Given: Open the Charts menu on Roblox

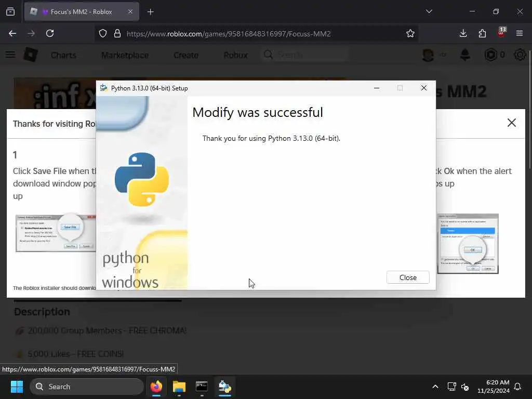Looking at the screenshot, I should pos(63,55).
